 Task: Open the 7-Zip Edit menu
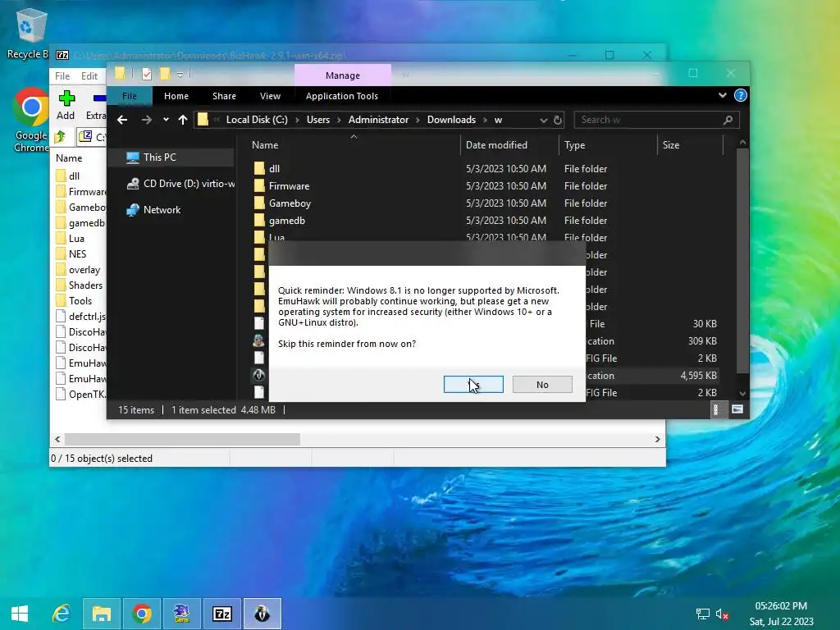point(89,76)
